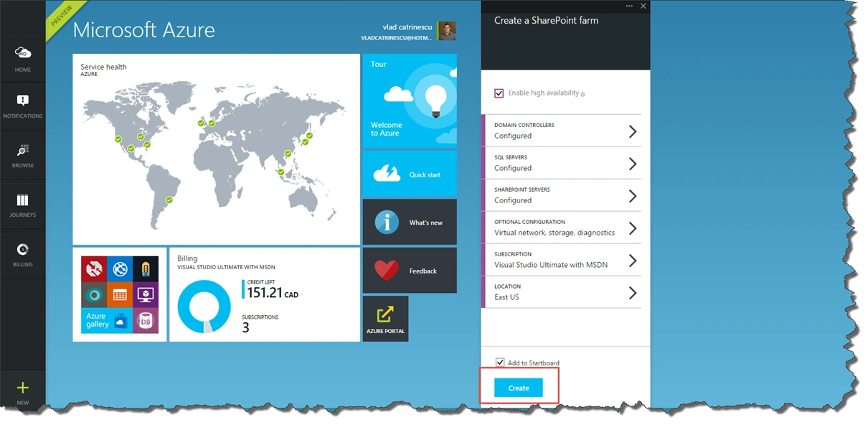Image resolution: width=868 pixels, height=425 pixels.
Task: Open the Notifications hub
Action: [23, 106]
